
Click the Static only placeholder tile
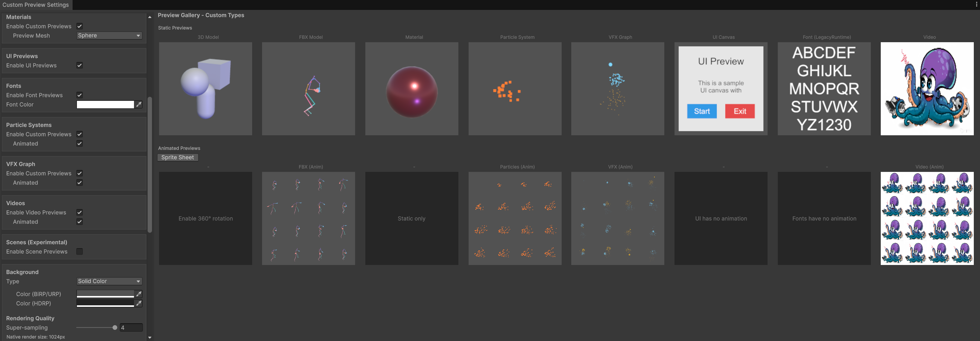pyautogui.click(x=412, y=218)
